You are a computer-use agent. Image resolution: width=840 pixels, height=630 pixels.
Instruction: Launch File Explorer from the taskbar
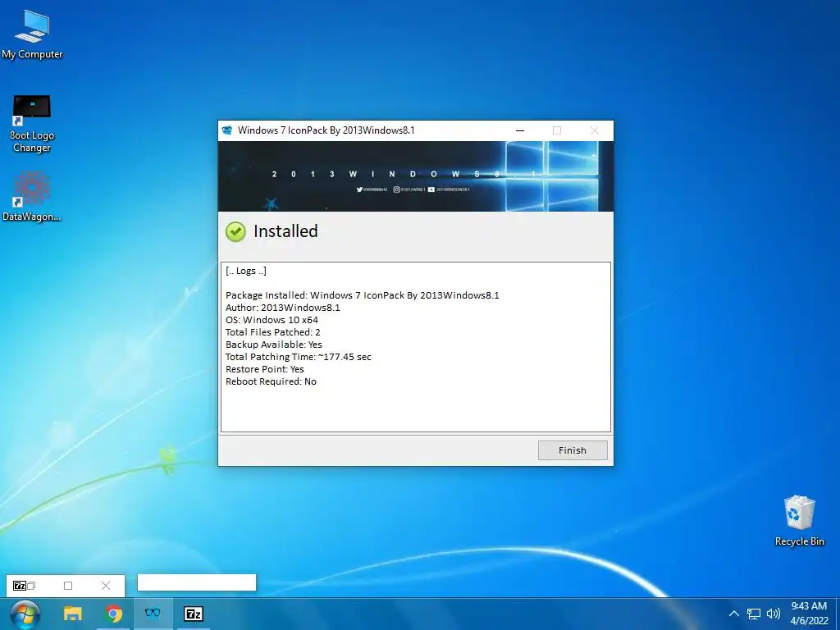point(73,614)
